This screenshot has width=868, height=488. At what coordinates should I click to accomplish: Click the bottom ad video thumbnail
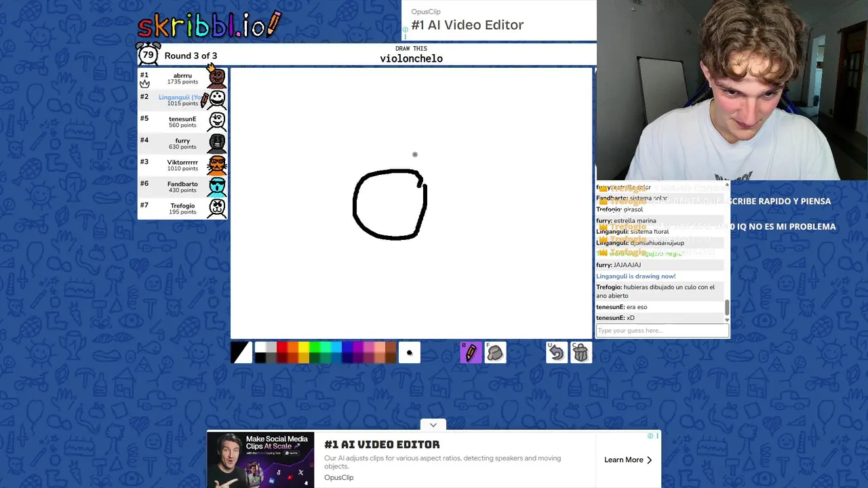(x=261, y=459)
